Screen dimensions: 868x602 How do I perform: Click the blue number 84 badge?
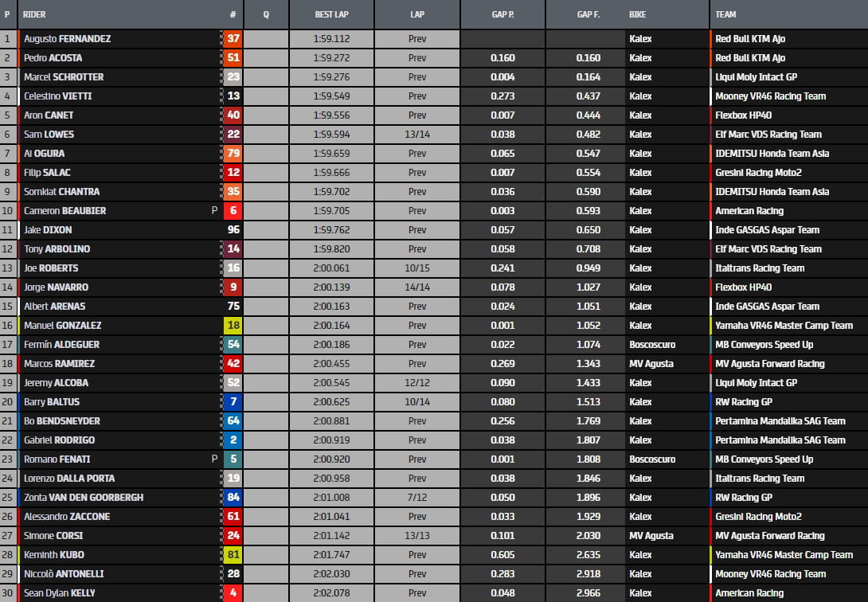pyautogui.click(x=233, y=498)
